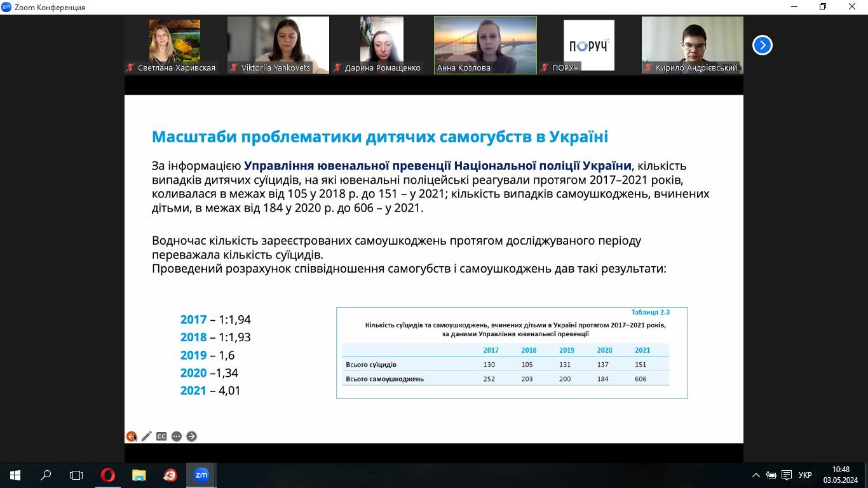This screenshot has height=488, width=868.
Task: Select Кирило Андрієвський's video tile
Action: 692,44
